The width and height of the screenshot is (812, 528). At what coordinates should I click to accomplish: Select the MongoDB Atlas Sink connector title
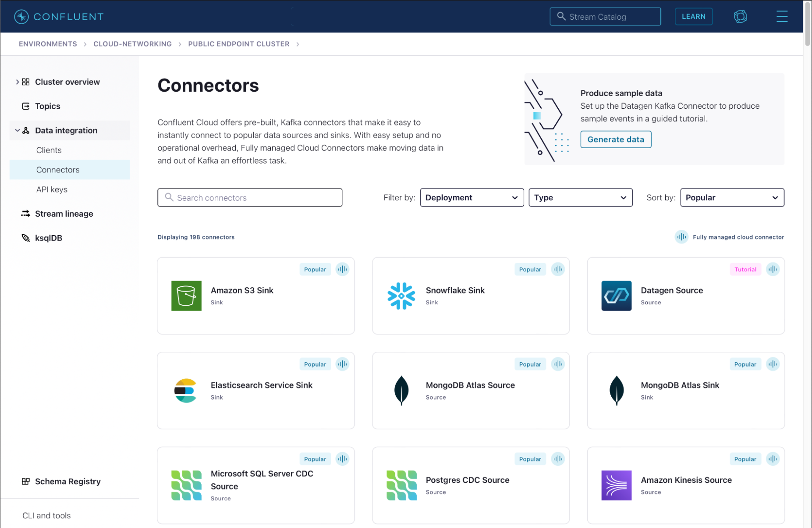pos(680,385)
